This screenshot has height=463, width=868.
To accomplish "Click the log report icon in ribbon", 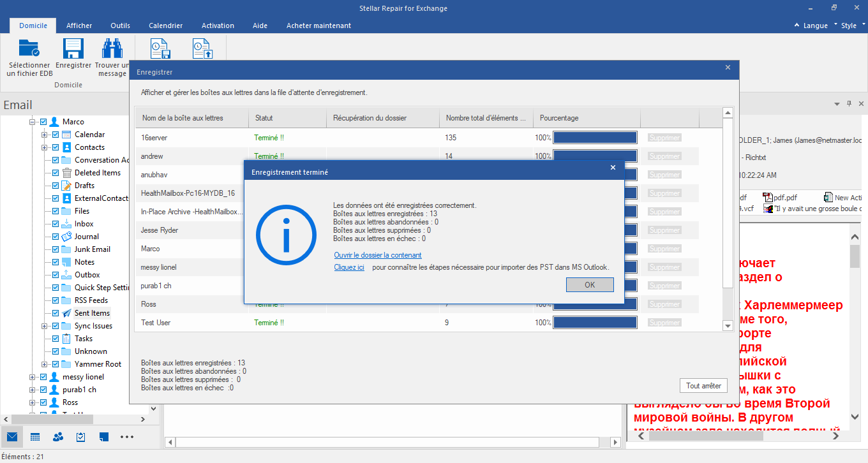I will click(x=159, y=49).
